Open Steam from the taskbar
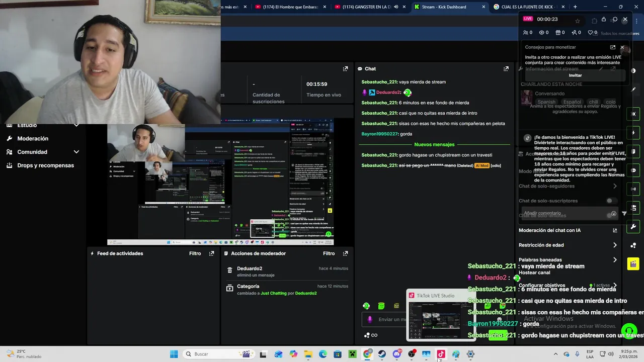 click(x=382, y=354)
